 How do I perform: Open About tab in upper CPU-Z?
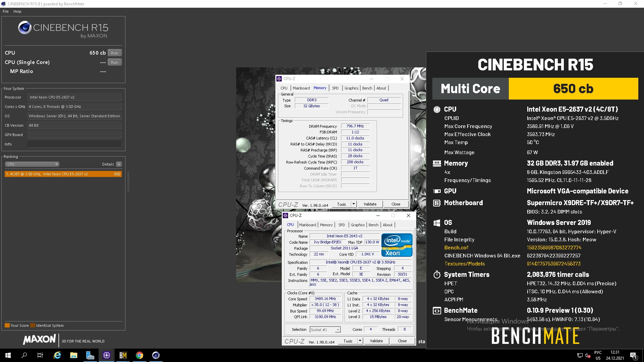pyautogui.click(x=381, y=88)
